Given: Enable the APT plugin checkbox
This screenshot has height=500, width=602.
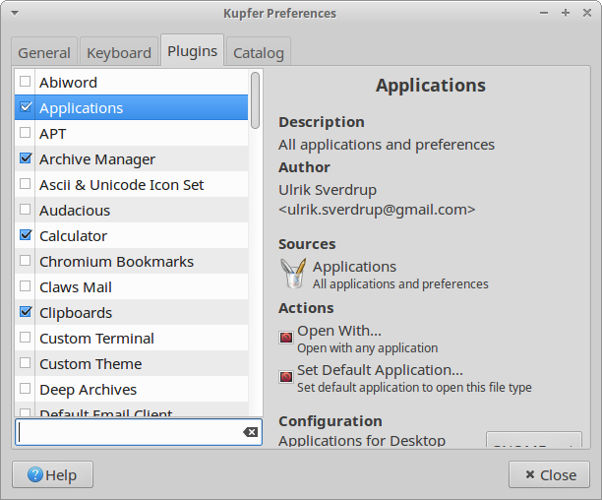Looking at the screenshot, I should click(x=25, y=133).
